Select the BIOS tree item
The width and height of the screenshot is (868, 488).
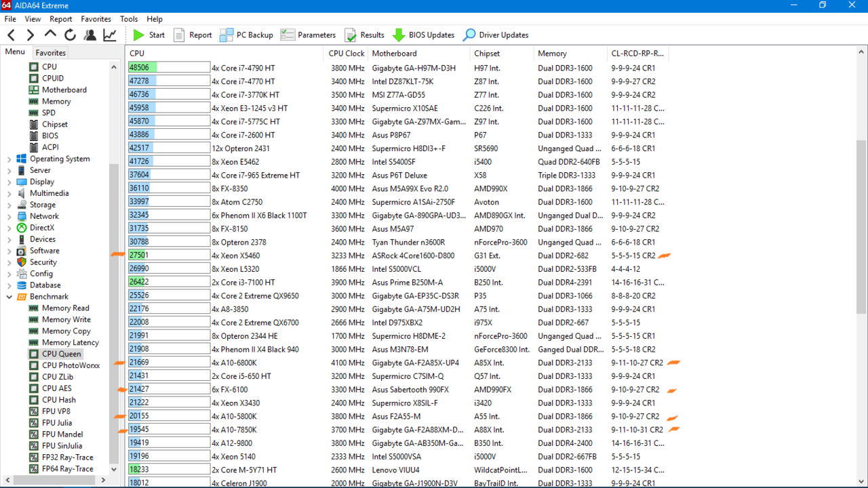(50, 136)
